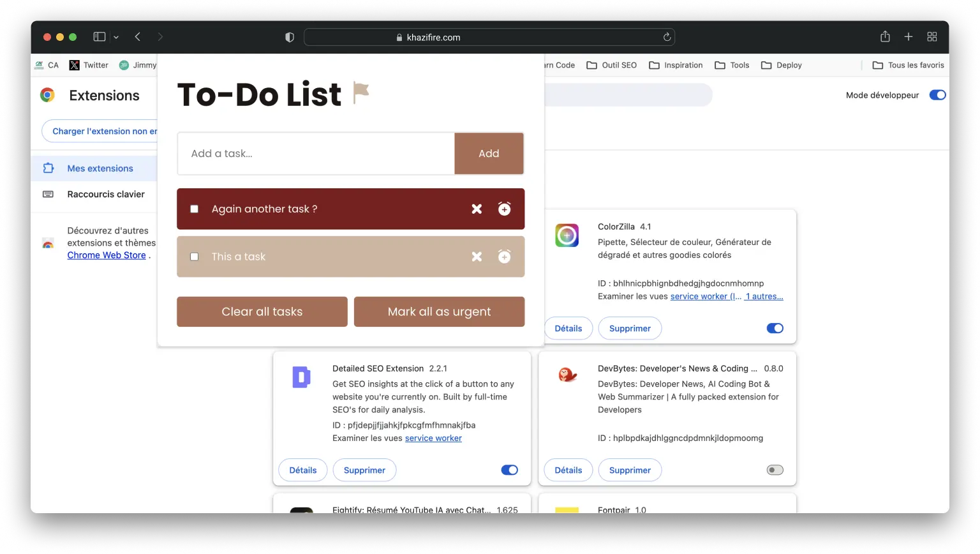The height and width of the screenshot is (554, 980).
Task: Open Détails for ColorZilla
Action: point(568,328)
